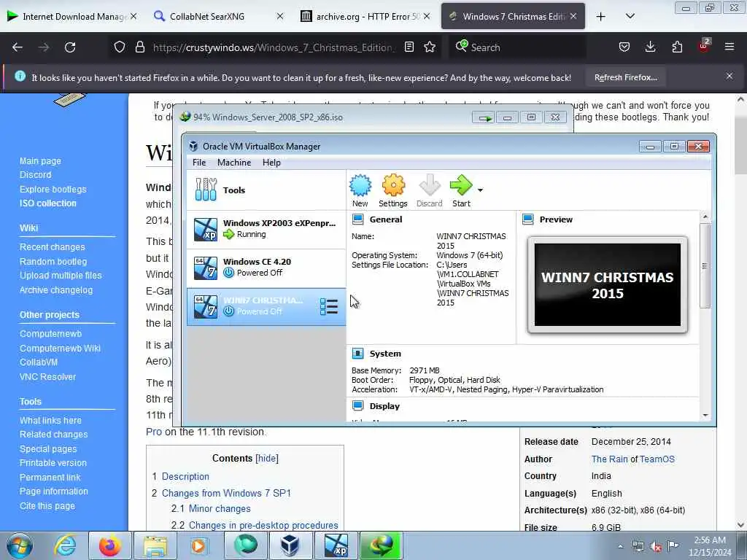Click the tracking protection shield icon
This screenshot has width=747, height=560.
(x=120, y=47)
